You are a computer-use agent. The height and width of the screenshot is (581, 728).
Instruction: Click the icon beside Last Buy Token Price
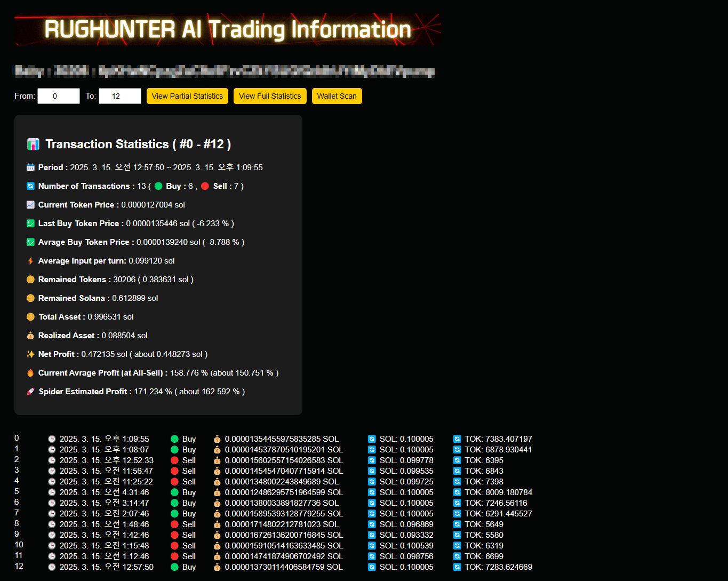click(30, 224)
